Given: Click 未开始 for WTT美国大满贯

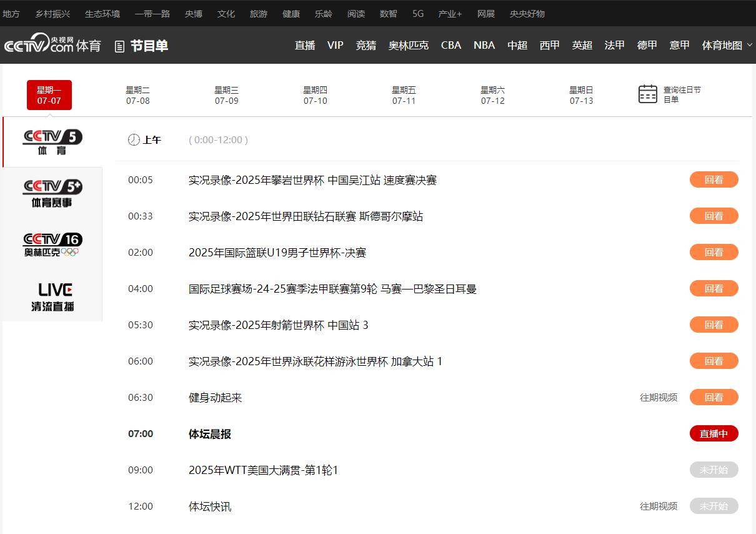Looking at the screenshot, I should pos(714,470).
